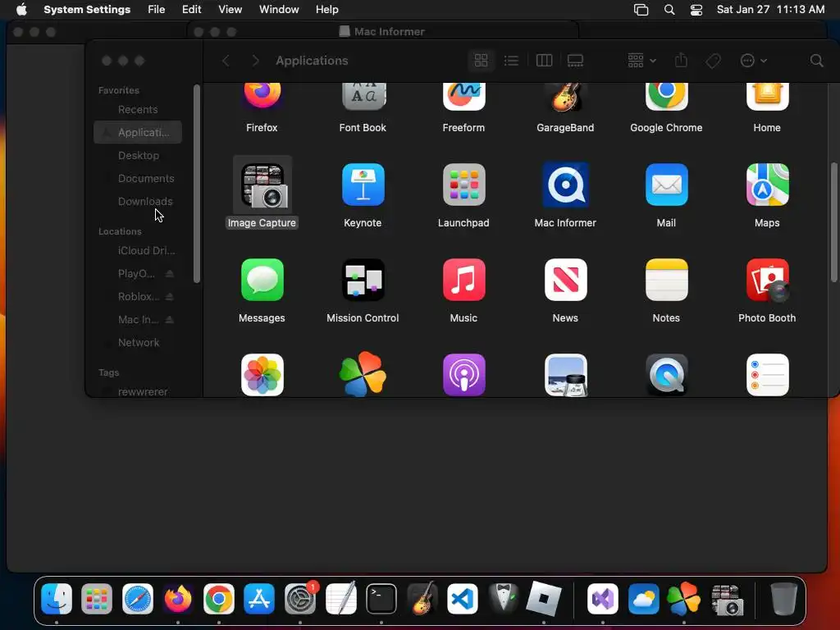
Task: Select the GarageBand app in Finder
Action: pos(565,97)
